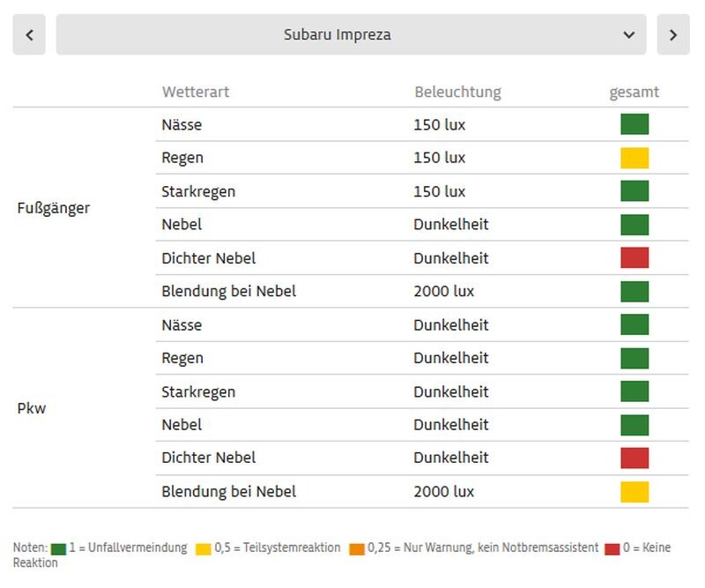Screen dimensions: 705x588
Task: Select the Fußgänger category label
Action: coord(54,208)
